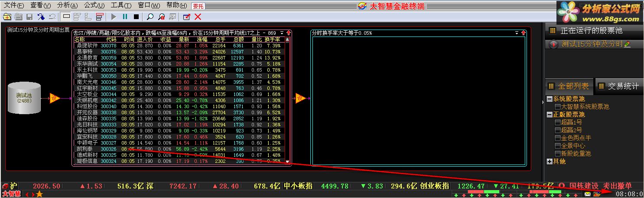The height and width of the screenshot is (198, 644).
Task: Sort by the 换手率 column header
Action: [x=273, y=39]
